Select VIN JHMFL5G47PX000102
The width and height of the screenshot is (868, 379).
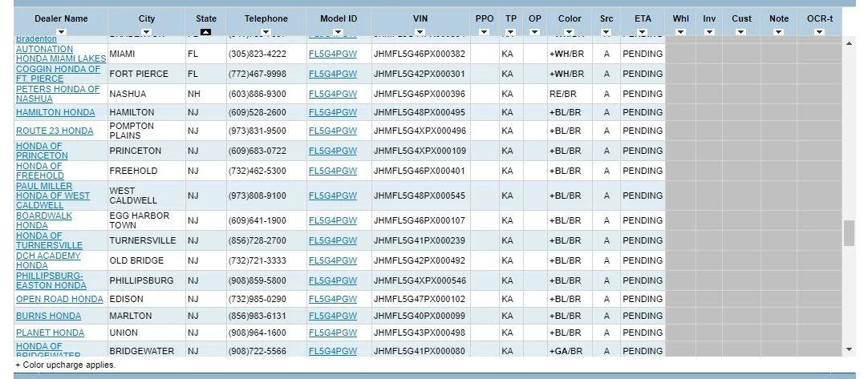[419, 299]
